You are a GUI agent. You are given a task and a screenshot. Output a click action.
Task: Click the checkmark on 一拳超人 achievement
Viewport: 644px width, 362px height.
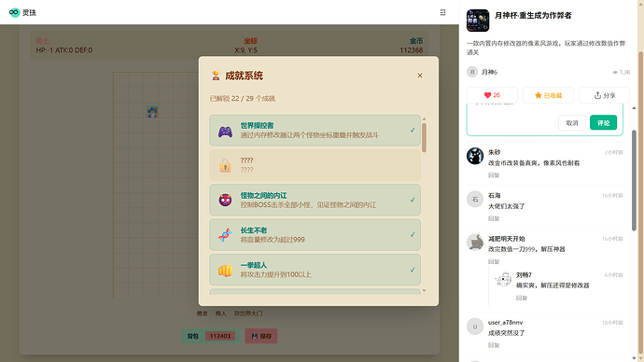tap(413, 270)
